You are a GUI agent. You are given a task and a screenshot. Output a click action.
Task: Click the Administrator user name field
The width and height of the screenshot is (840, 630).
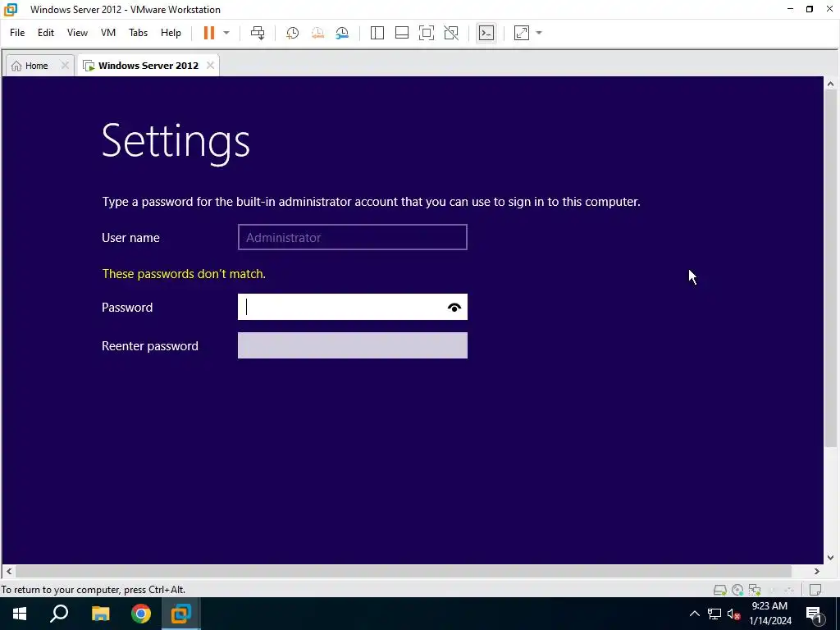[x=353, y=237]
